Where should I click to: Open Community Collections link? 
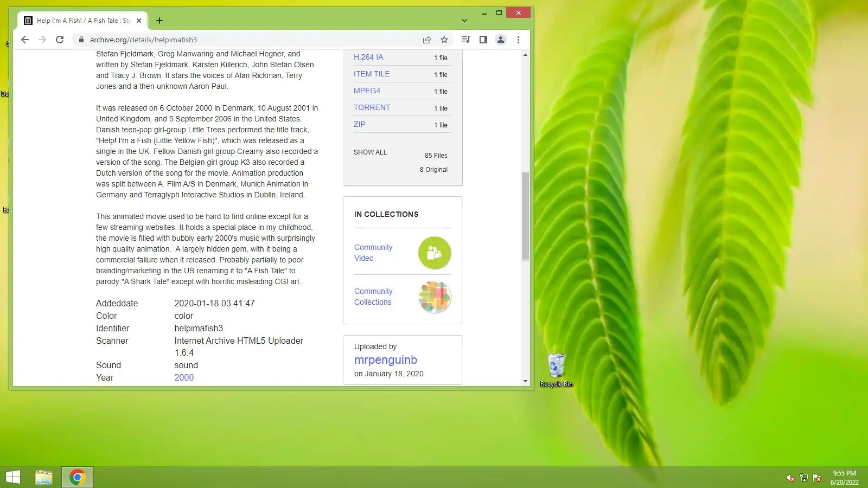point(373,297)
